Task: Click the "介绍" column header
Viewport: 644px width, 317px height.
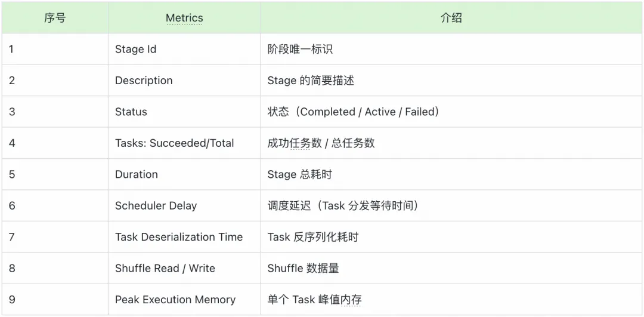Action: 451,18
